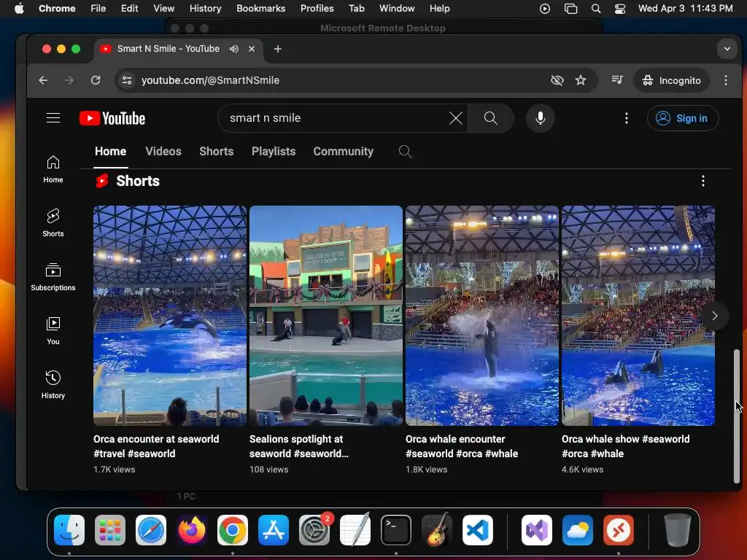Open Spotlight search in menu bar

[595, 8]
